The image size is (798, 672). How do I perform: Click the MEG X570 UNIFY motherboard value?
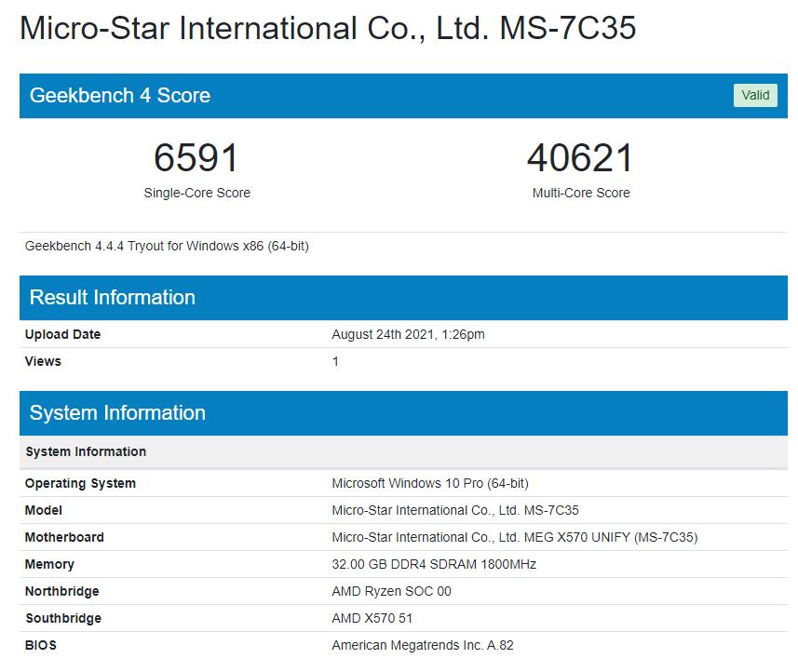coord(514,537)
